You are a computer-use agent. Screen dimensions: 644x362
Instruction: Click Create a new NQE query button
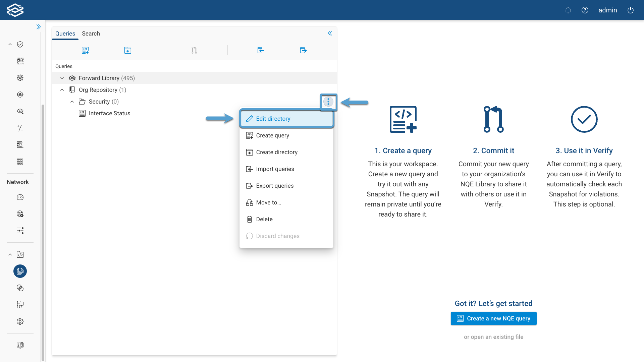(x=493, y=318)
